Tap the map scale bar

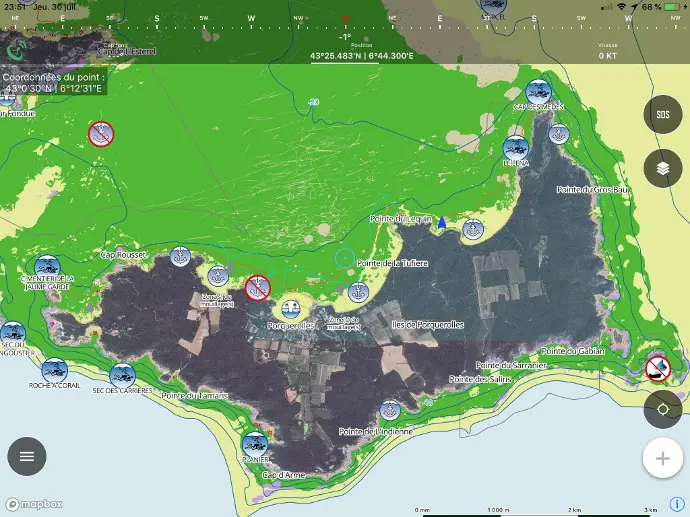coord(537,512)
